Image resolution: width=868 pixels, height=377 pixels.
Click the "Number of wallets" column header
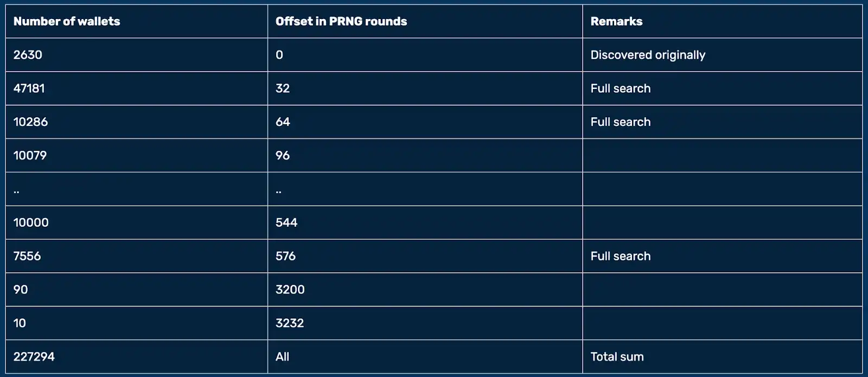[67, 22]
